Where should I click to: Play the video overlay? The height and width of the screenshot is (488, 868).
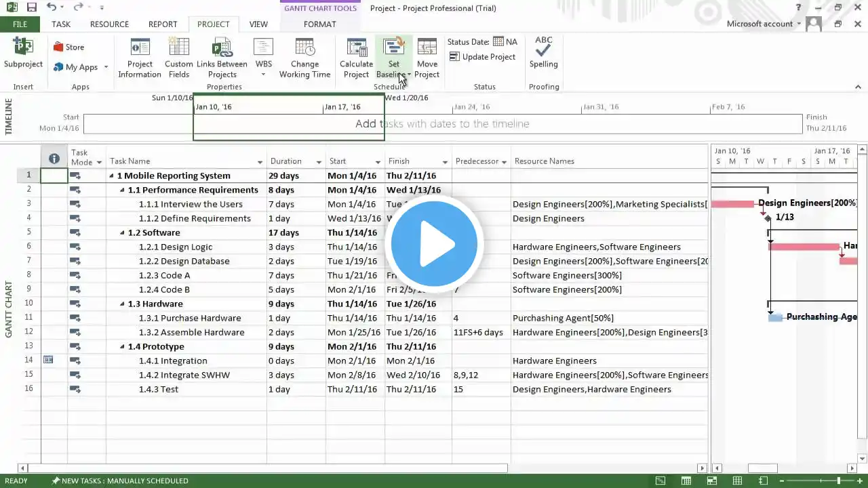(x=434, y=244)
